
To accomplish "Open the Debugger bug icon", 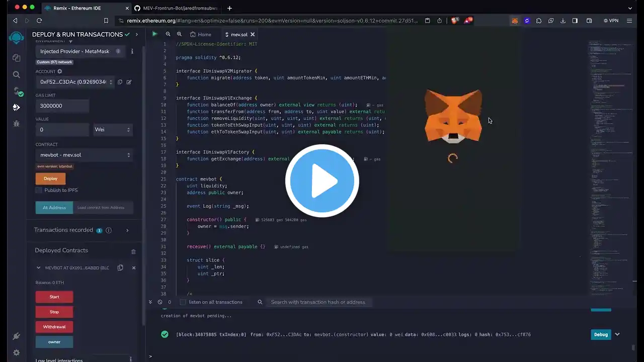I will [17, 123].
